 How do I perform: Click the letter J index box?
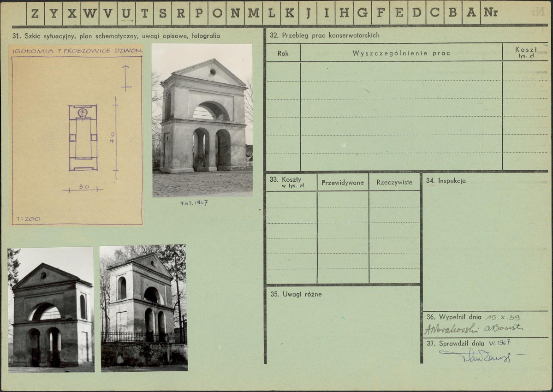pyautogui.click(x=308, y=13)
